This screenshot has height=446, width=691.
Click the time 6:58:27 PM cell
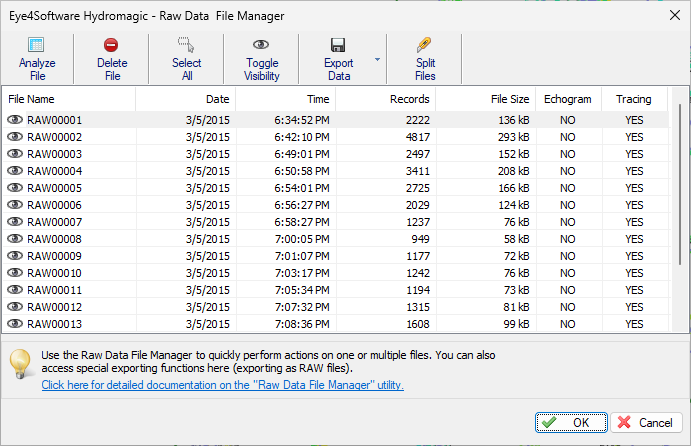(302, 222)
